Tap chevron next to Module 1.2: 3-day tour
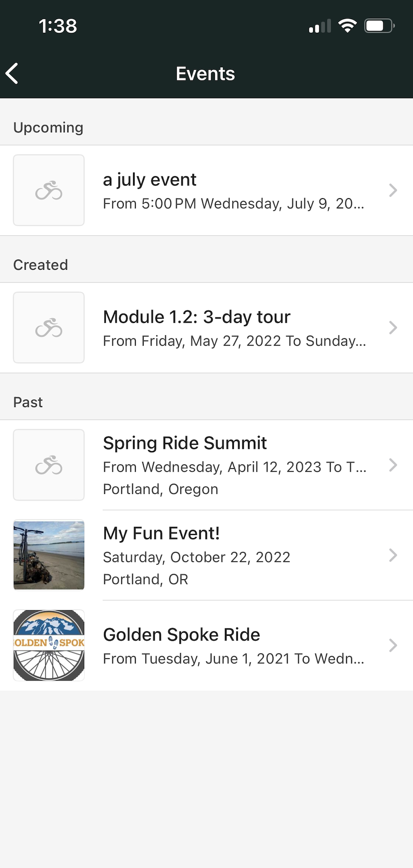Image resolution: width=413 pixels, height=868 pixels. 393,327
